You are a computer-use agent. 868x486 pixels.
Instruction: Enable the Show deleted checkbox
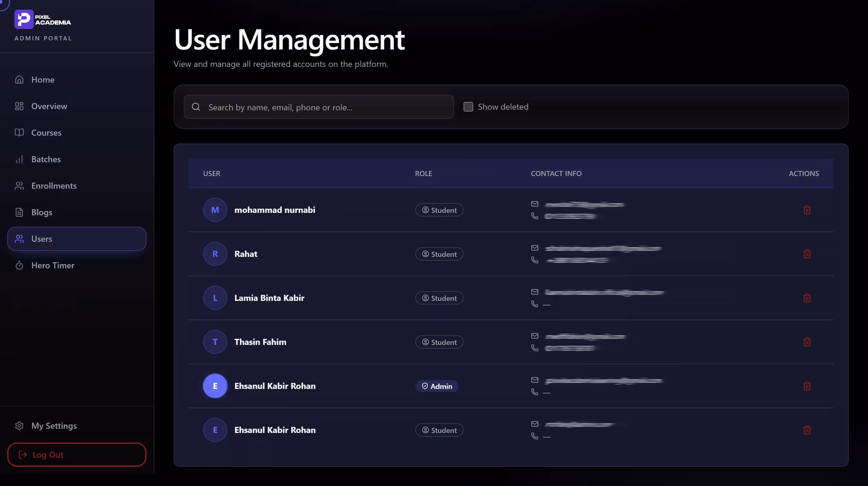pyautogui.click(x=468, y=107)
